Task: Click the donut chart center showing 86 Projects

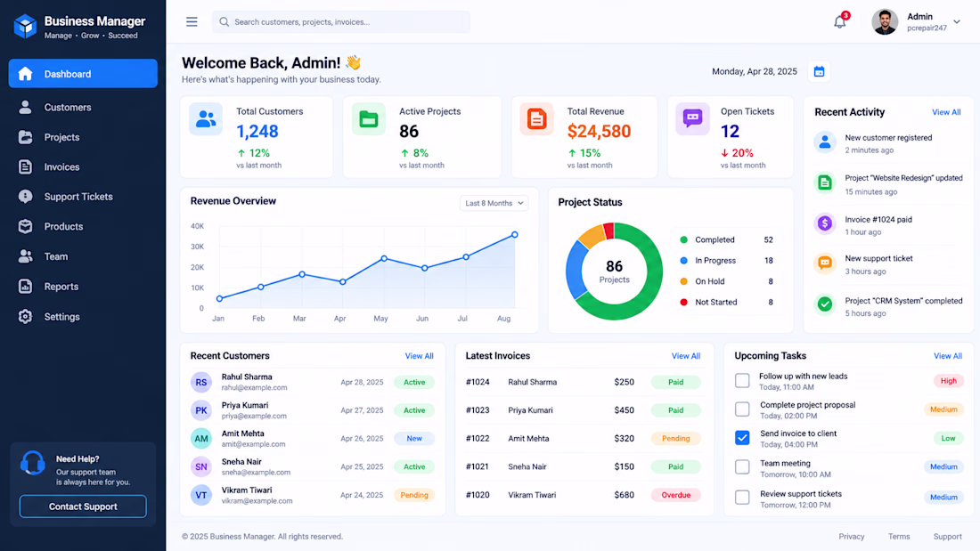Action: click(x=615, y=271)
